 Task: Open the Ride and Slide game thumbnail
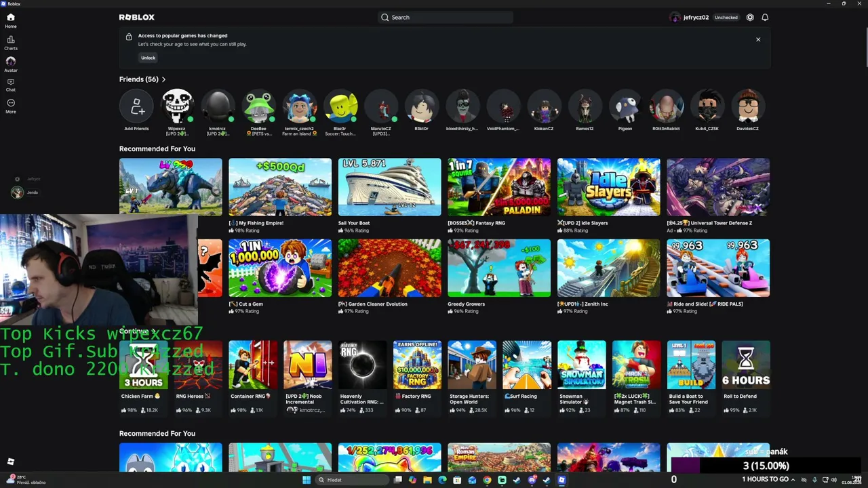[x=718, y=268]
